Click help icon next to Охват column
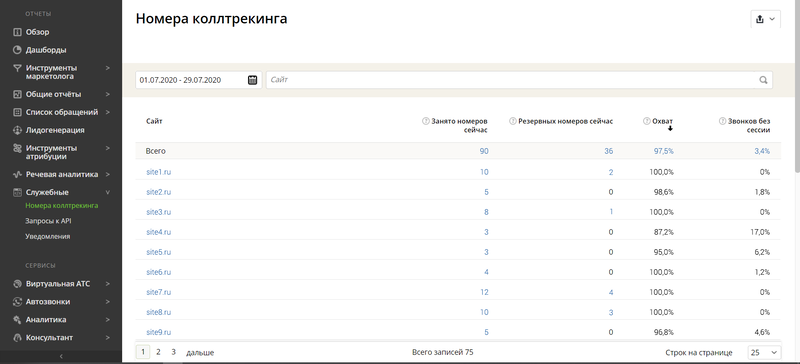Viewport: 800px width, 364px height. pos(647,122)
